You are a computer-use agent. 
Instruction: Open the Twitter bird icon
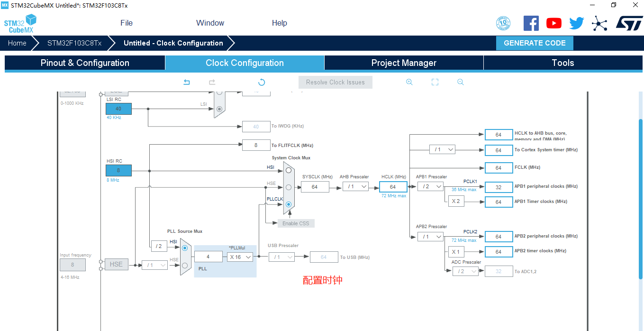[577, 23]
